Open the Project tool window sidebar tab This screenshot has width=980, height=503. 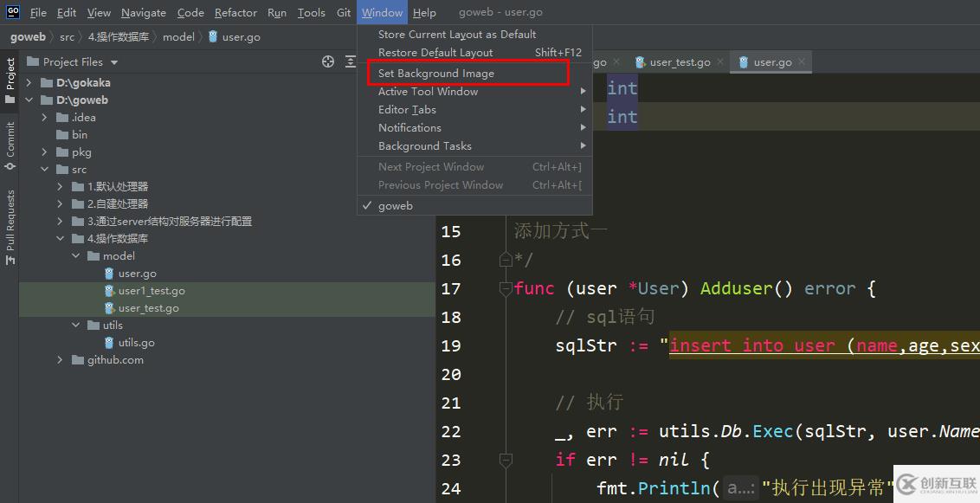(10, 79)
